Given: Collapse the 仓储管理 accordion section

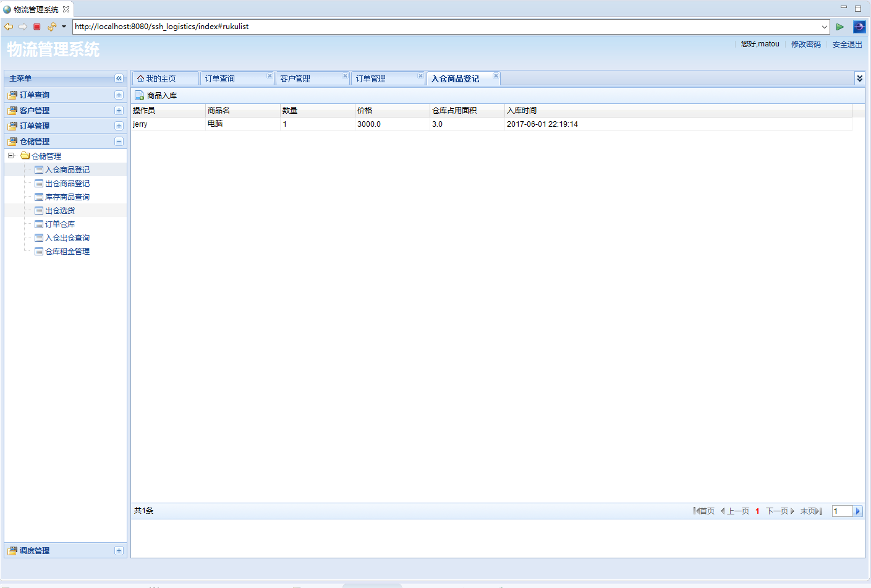Looking at the screenshot, I should 119,142.
